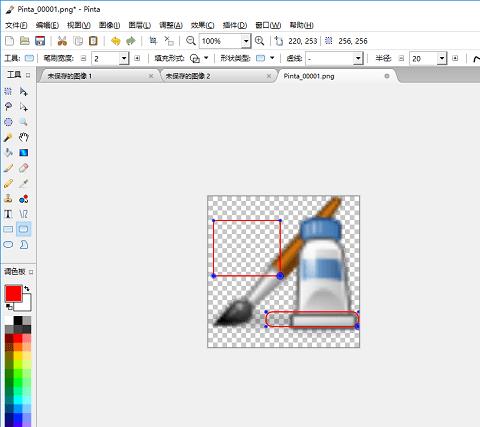Select the Paintbrush tool
This screenshot has height=427, width=480.
pyautogui.click(x=8, y=168)
